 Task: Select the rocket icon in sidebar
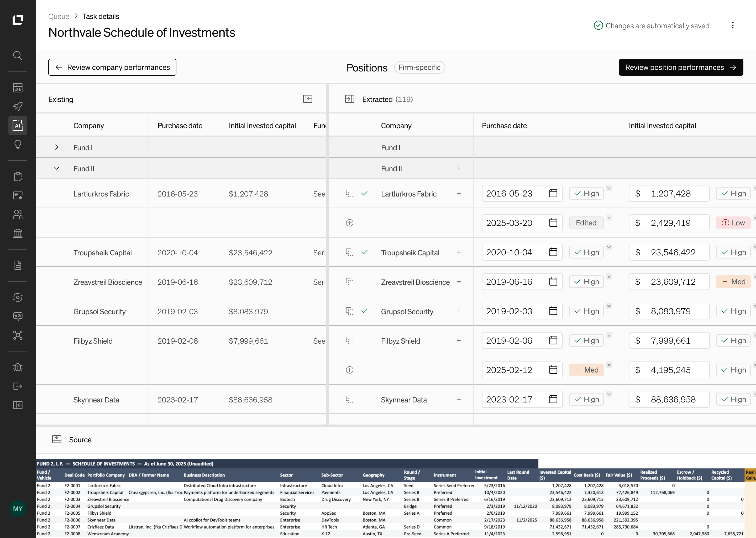[x=18, y=106]
